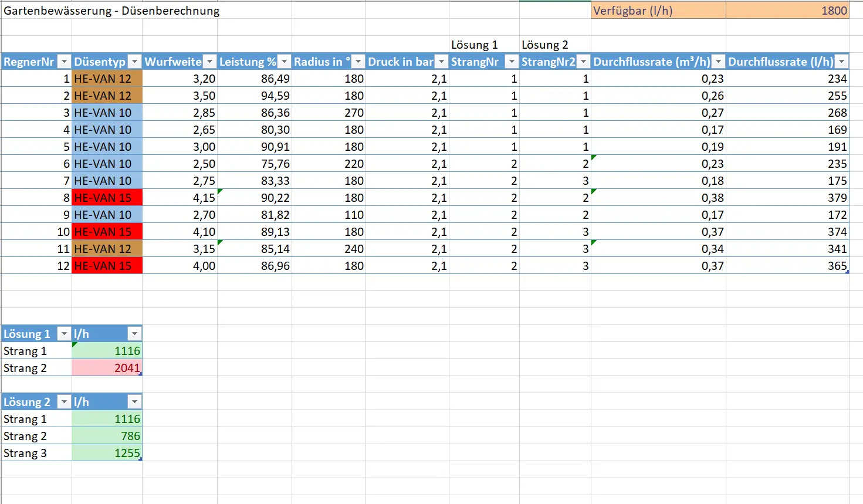Open the Düsentyp filter dropdown arrow
This screenshot has height=504, width=863.
coord(135,62)
